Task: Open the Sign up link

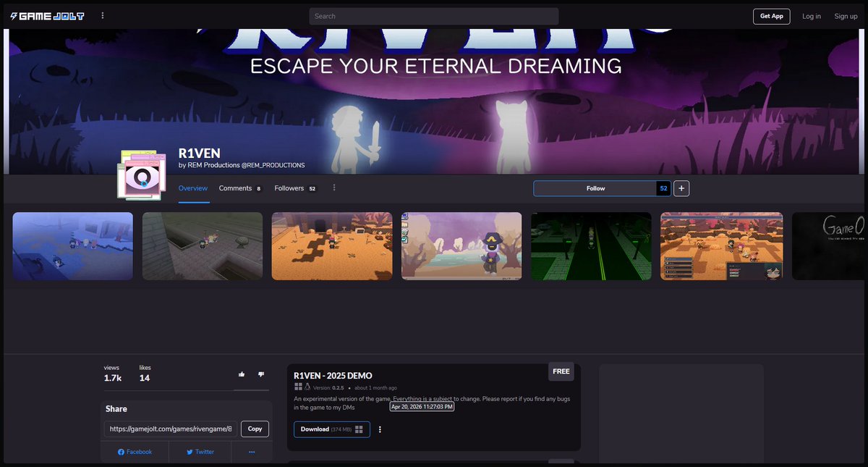Action: click(846, 16)
